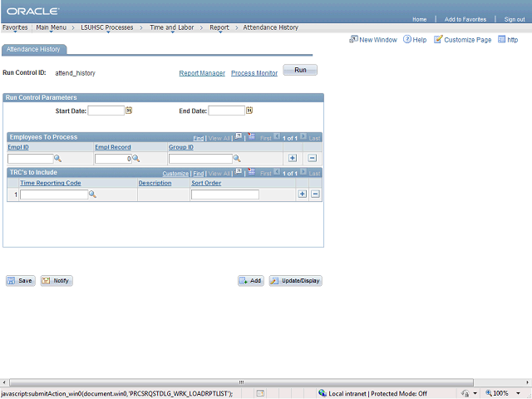The height and width of the screenshot is (399, 532).
Task: Open the End Date calendar picker
Action: pos(249,111)
